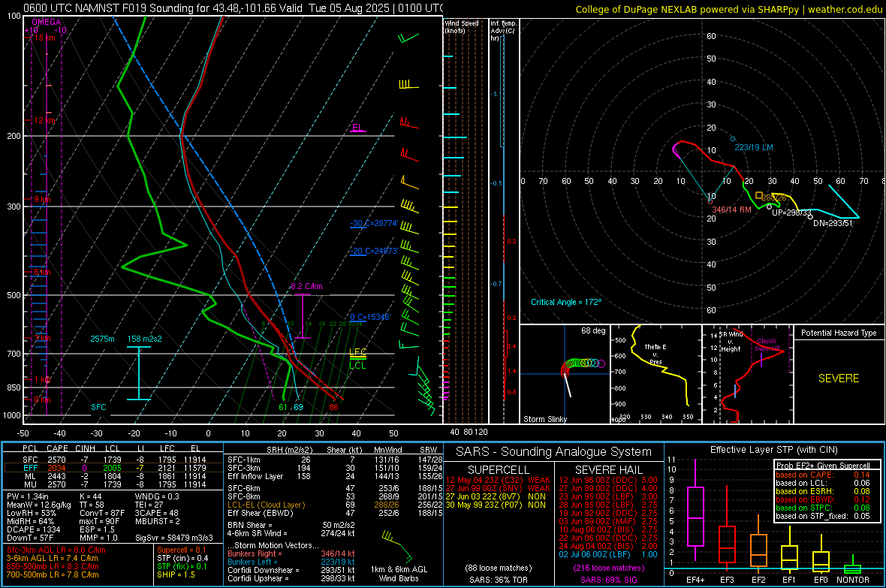886x588 pixels.
Task: Select the 12 Jun 96 00Z (DDC) 5.00 hail match
Action: pos(608,480)
